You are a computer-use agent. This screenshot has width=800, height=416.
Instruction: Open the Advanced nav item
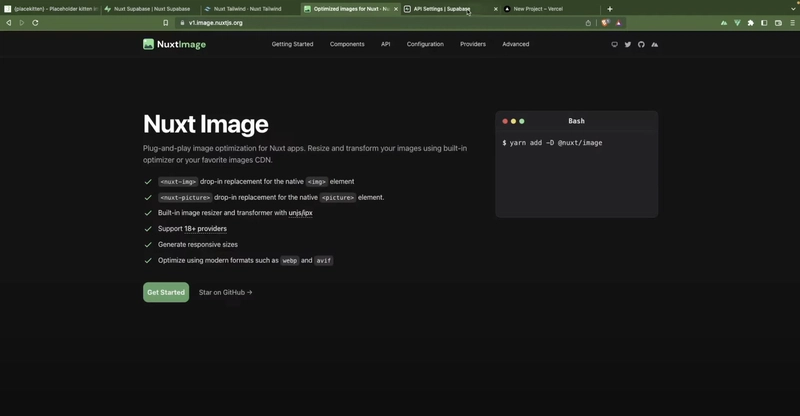[515, 44]
